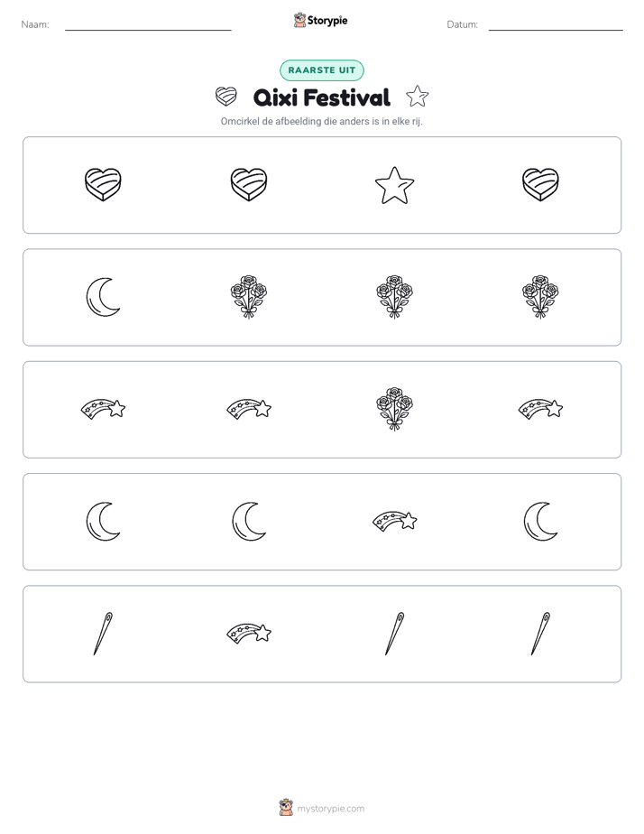
Task: Select the shooting star in the needle row
Action: coord(249,634)
